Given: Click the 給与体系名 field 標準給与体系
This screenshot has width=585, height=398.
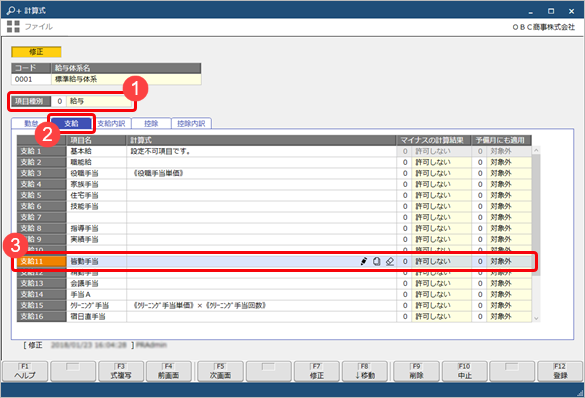Looking at the screenshot, I should point(126,79).
